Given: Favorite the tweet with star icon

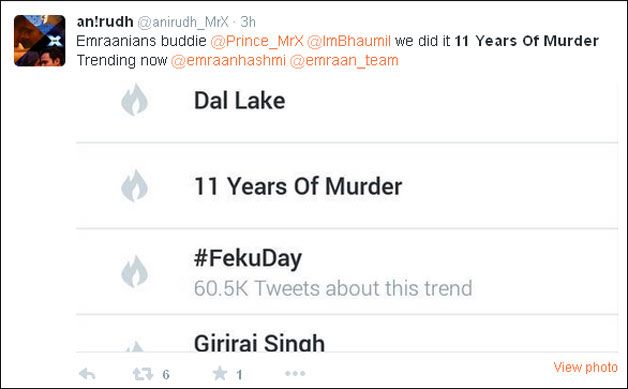Looking at the screenshot, I should coord(219,373).
